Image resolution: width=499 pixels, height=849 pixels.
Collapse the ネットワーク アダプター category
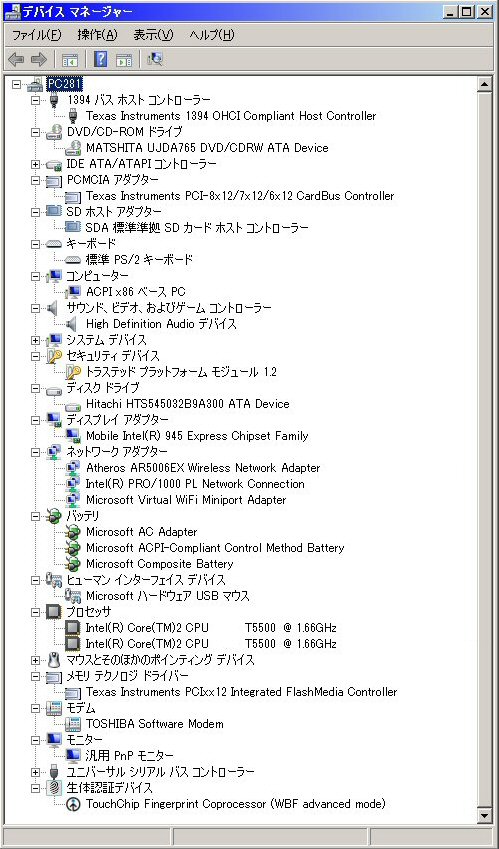click(36, 452)
